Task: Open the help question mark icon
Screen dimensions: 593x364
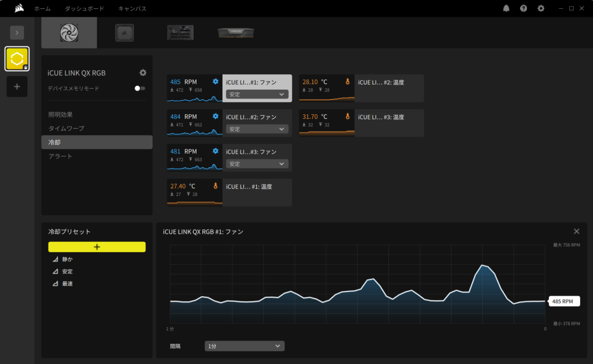Action: [523, 8]
